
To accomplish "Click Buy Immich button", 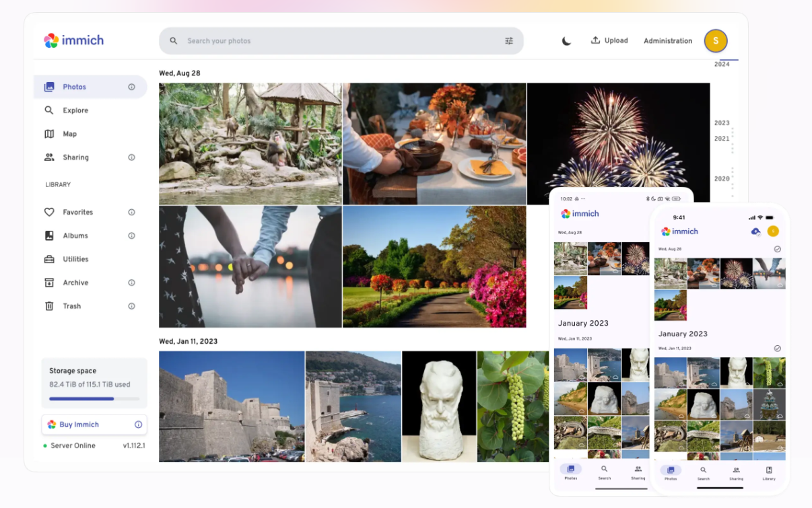I will pyautogui.click(x=94, y=425).
